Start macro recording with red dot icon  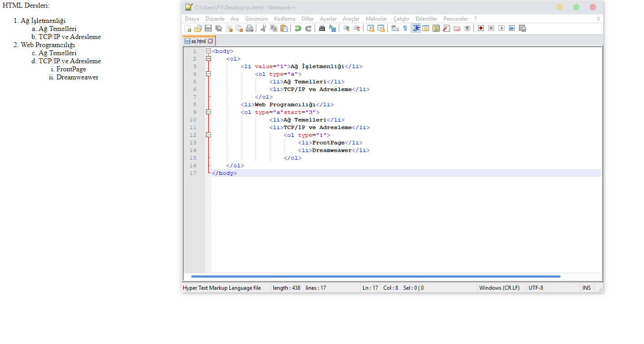(481, 28)
